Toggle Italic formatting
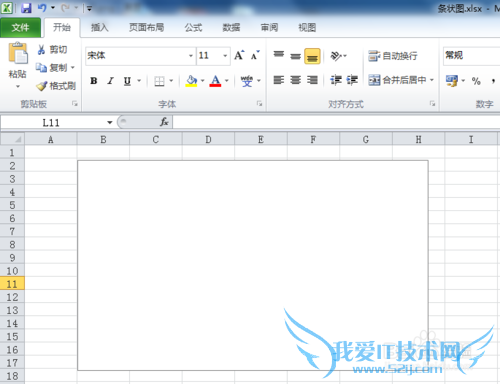 coord(111,81)
